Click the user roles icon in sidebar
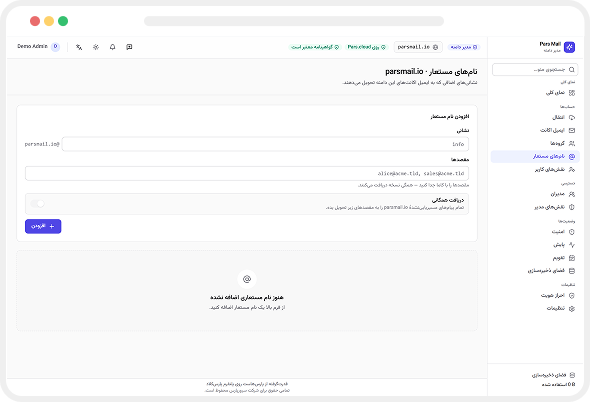The width and height of the screenshot is (590, 402). pos(572,169)
